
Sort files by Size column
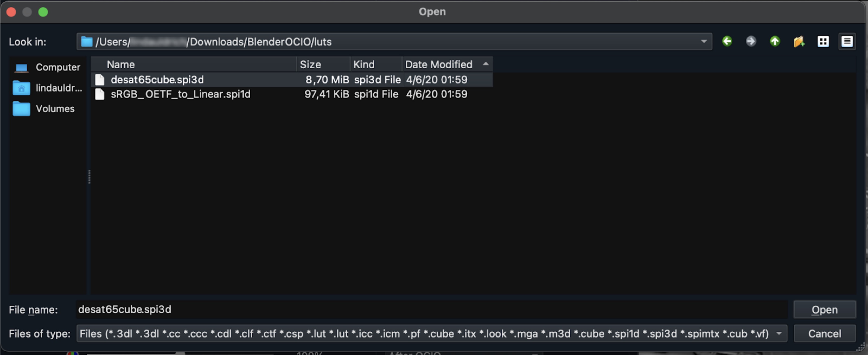pyautogui.click(x=323, y=64)
